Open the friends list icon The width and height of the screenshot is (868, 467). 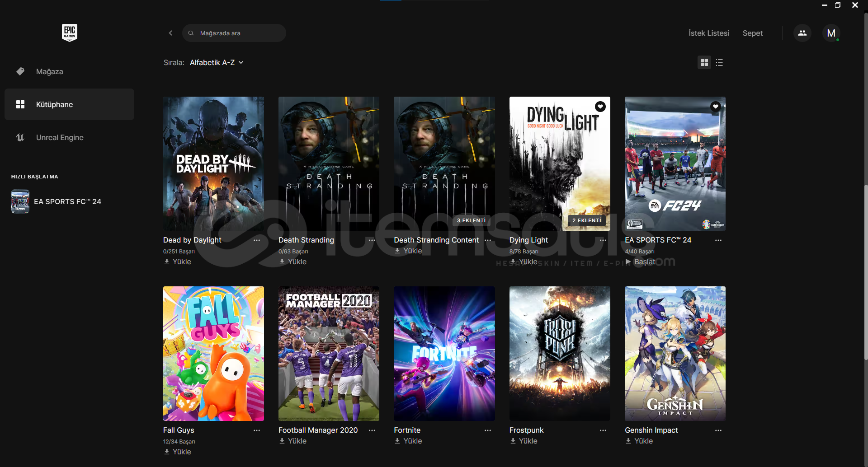click(x=802, y=33)
